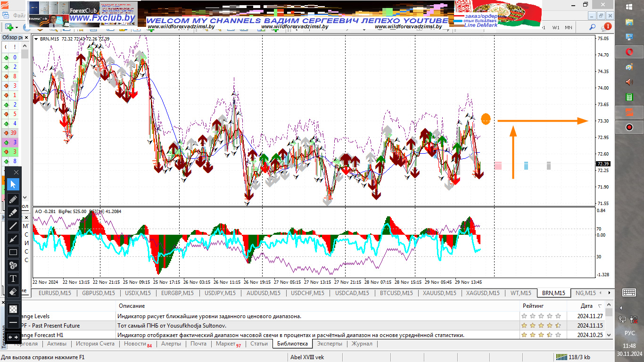Open the screen recorder taskbar icon

coord(629,127)
